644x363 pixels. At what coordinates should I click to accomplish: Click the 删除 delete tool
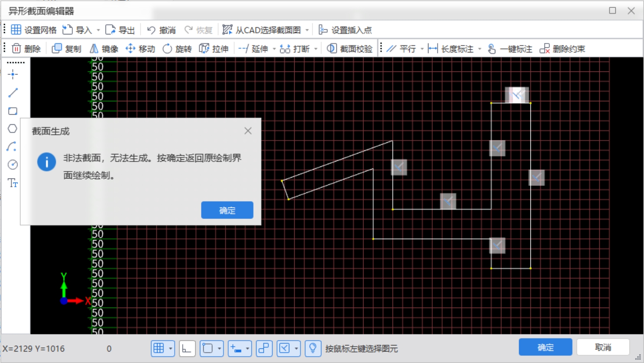(26, 49)
